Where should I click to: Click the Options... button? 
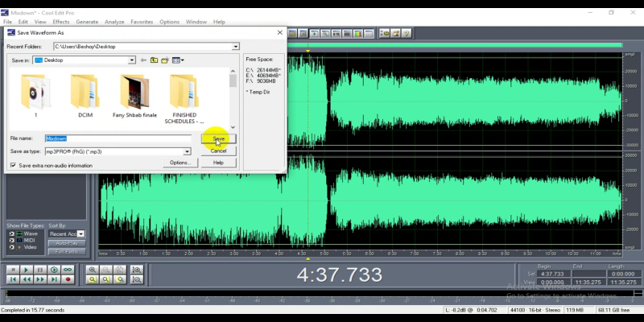[x=180, y=163]
